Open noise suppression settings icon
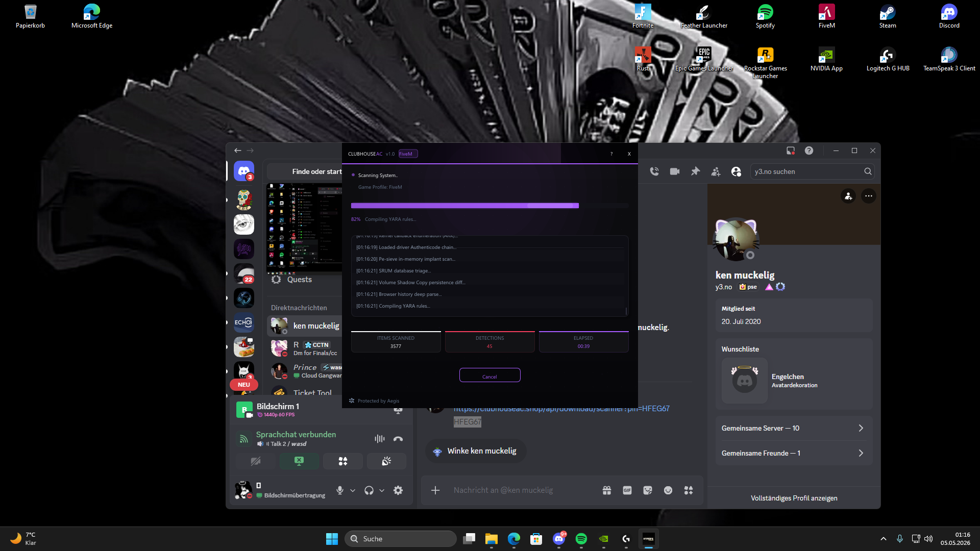This screenshot has width=980, height=551. tap(380, 439)
